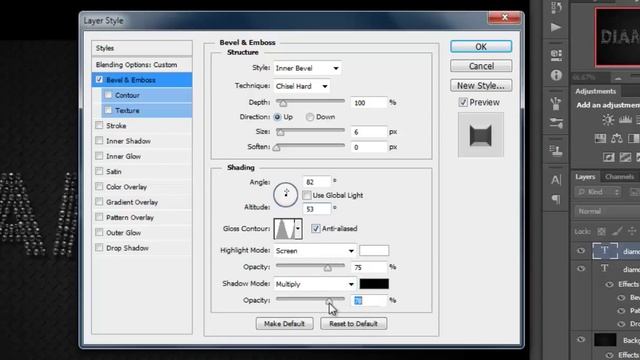
Task: Open the Shadow Mode dropdown
Action: [x=315, y=284]
